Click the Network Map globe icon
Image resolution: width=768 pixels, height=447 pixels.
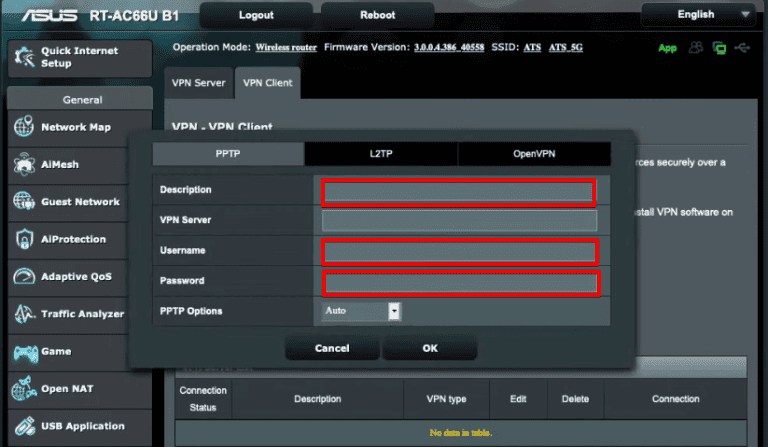tap(24, 126)
